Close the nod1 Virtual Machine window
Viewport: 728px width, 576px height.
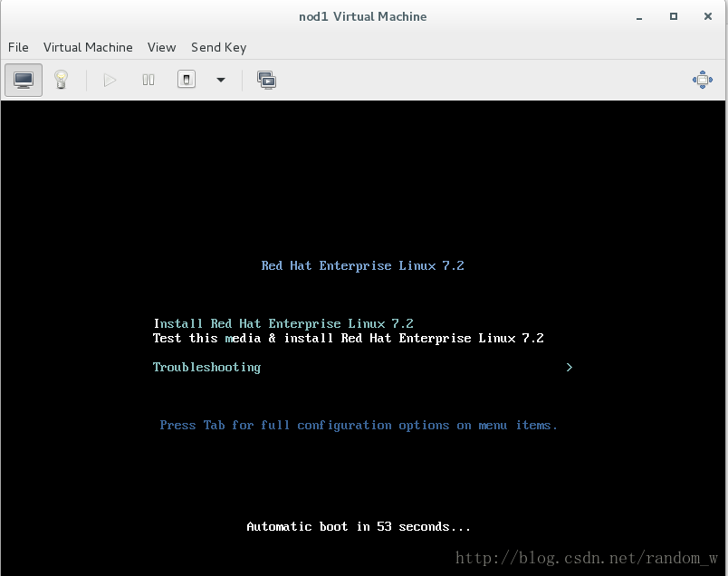[707, 16]
